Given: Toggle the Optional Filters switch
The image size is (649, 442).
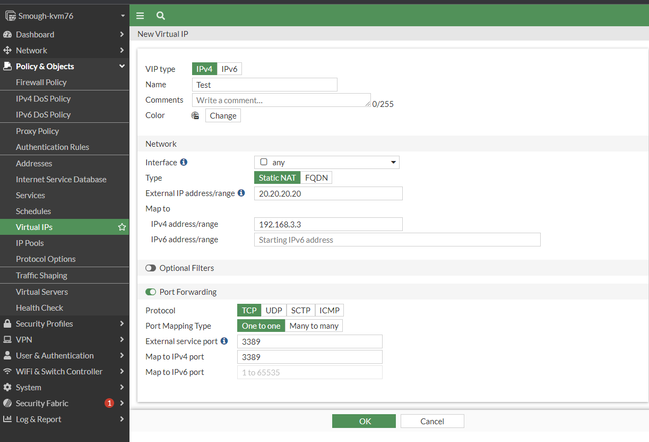Looking at the screenshot, I should point(151,268).
